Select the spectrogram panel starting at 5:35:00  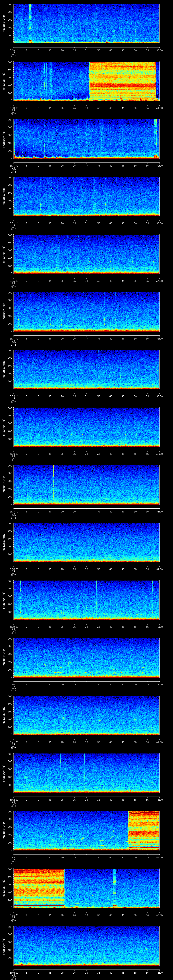(87, 369)
